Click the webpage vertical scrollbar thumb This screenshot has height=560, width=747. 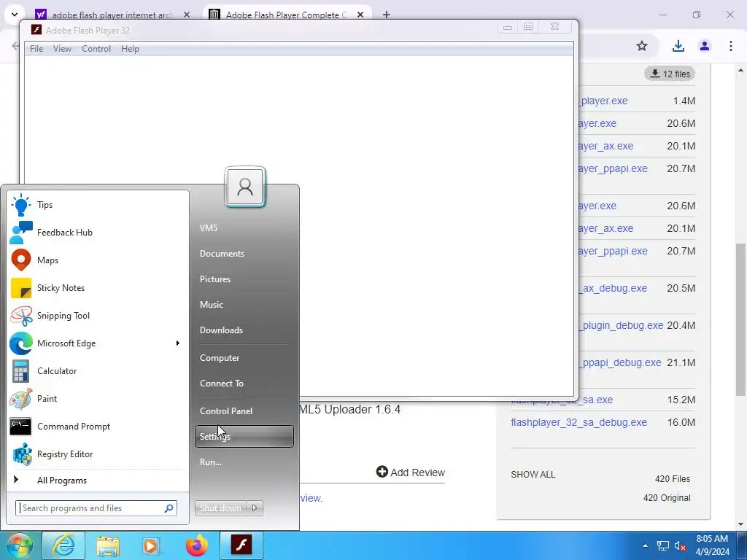tap(741, 319)
